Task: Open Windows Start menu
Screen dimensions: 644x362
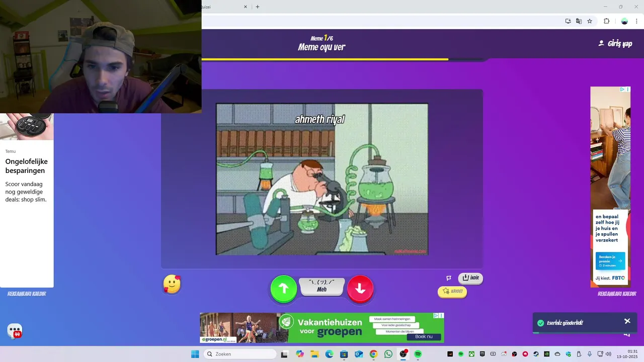Action: pyautogui.click(x=195, y=354)
